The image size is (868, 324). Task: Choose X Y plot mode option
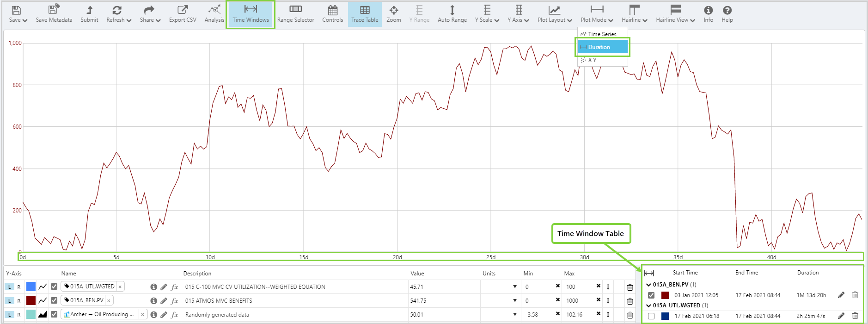coord(592,60)
